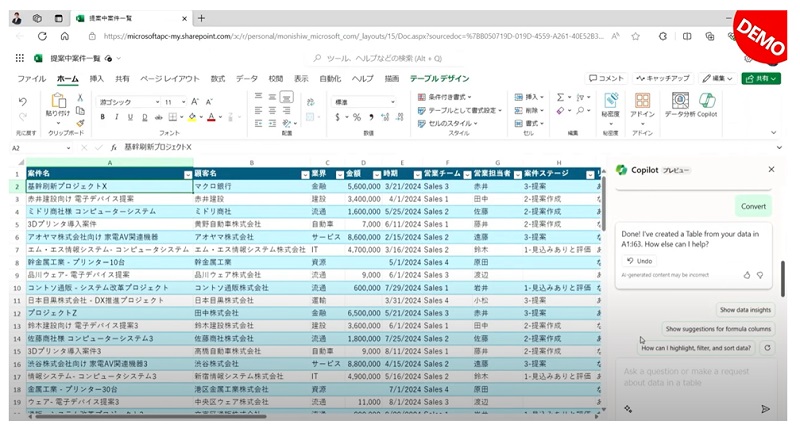Click the Currency dollar sign icon
Viewport: 800px width, 430px height.
click(x=337, y=117)
